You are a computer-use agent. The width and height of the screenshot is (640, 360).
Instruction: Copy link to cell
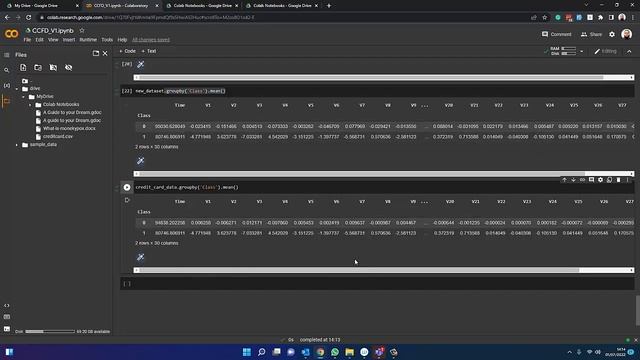coord(582,180)
